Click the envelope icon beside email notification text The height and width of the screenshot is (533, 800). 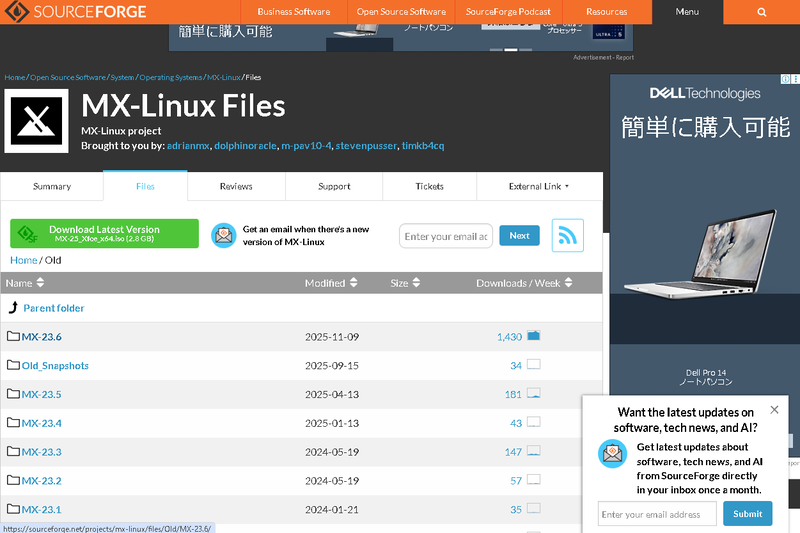point(224,236)
